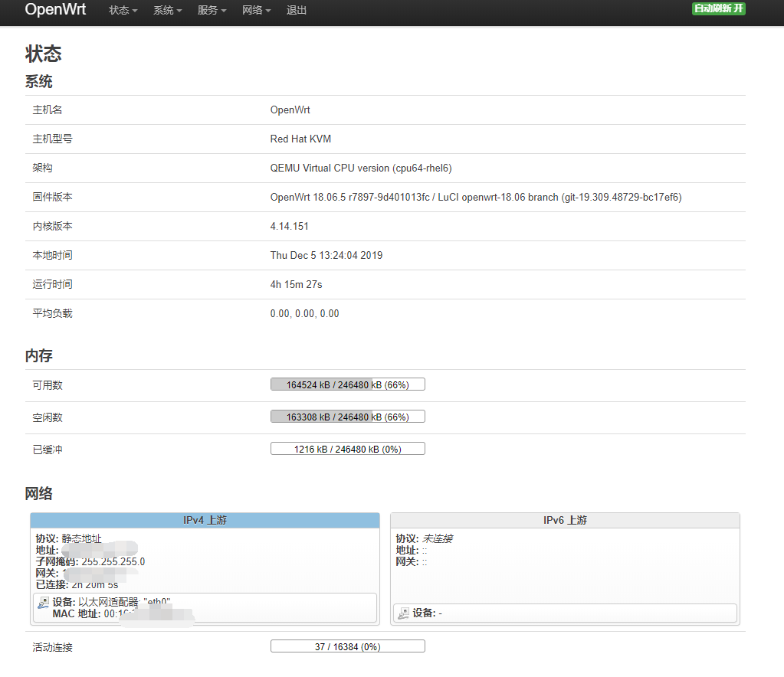This screenshot has height=677, width=784.
Task: Click the 内存 section heading
Action: (39, 356)
